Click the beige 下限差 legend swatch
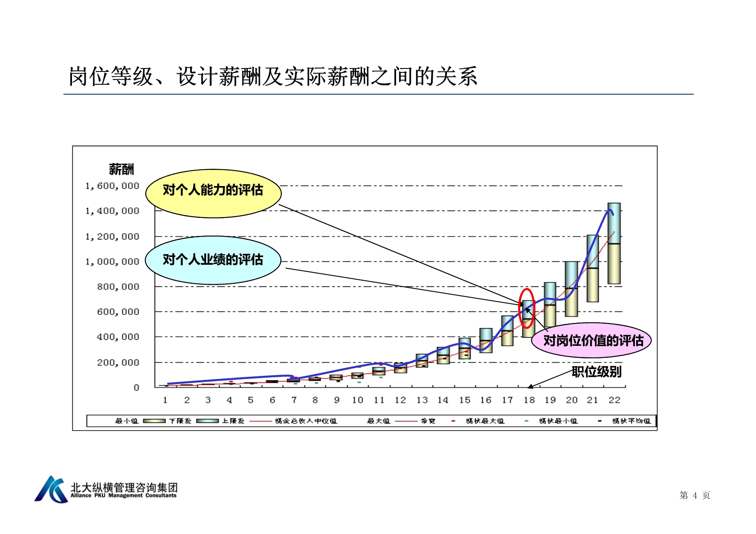The height and width of the screenshot is (534, 756). [154, 421]
